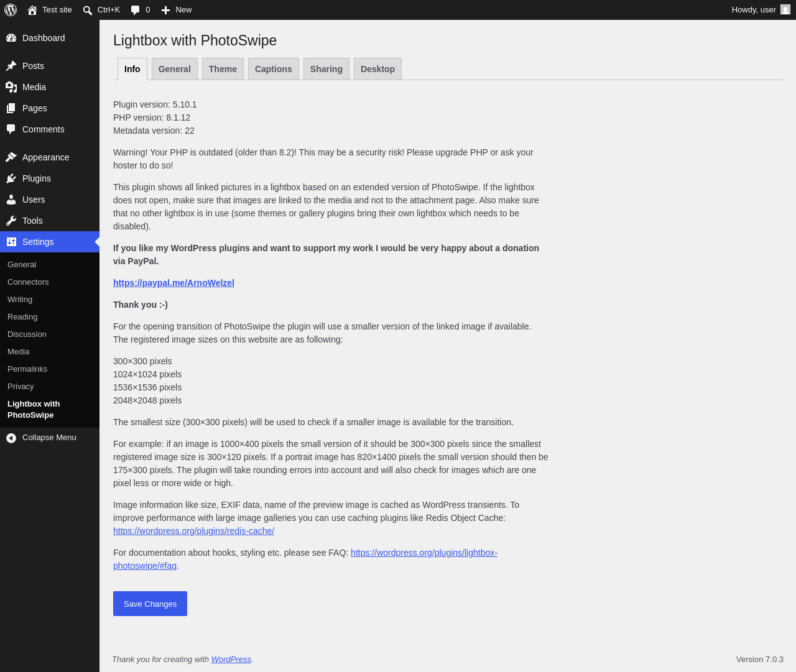Select Permalinks in Settings submenu
The image size is (796, 672).
point(27,369)
